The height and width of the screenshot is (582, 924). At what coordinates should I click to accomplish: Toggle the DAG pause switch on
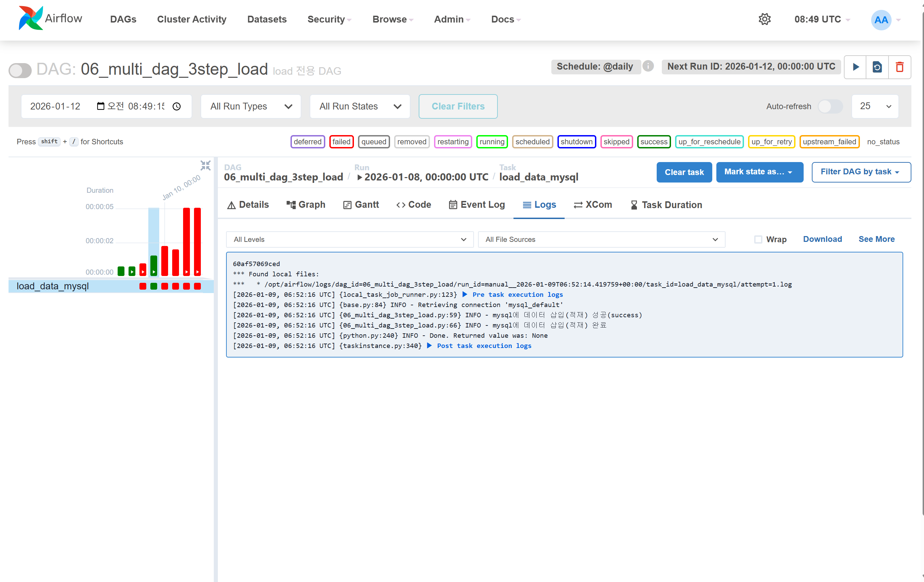pyautogui.click(x=20, y=70)
